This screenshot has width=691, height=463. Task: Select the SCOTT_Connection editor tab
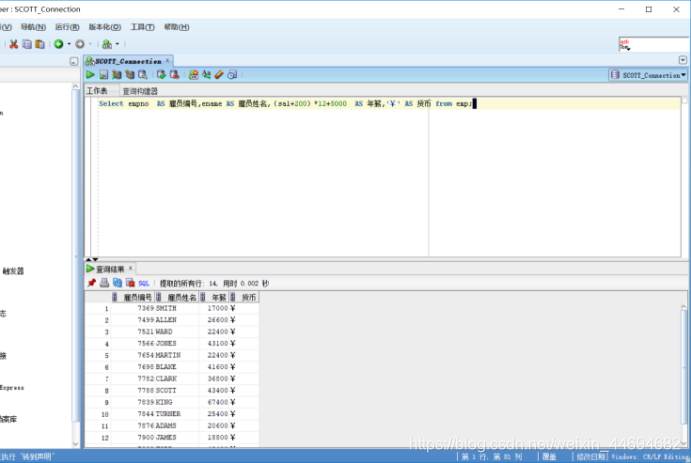[x=128, y=61]
